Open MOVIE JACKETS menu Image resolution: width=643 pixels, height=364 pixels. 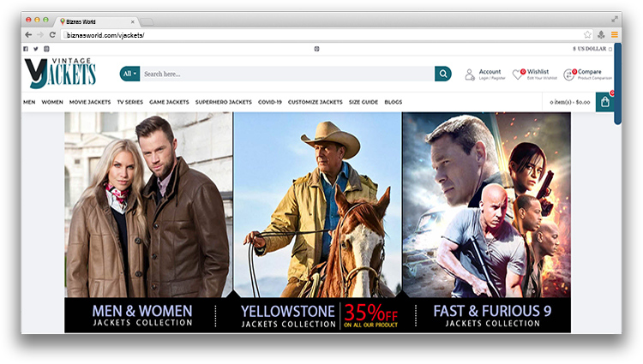[90, 102]
